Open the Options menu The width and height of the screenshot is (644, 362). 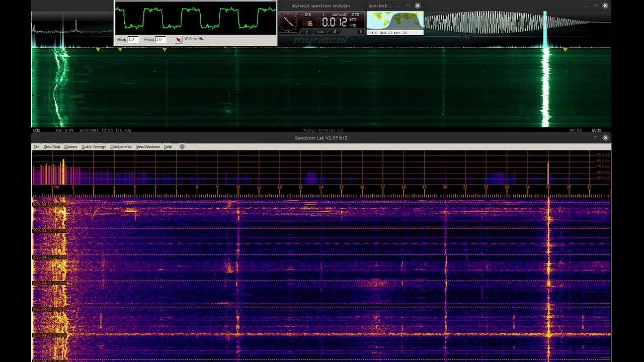pos(71,147)
